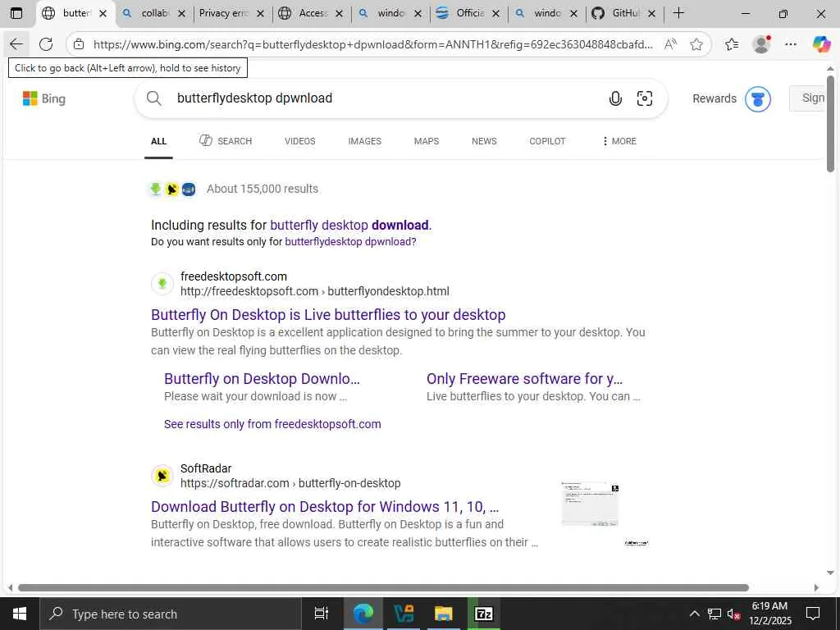Open the taskbar clock showing 6:19 AM
This screenshot has height=630, width=840.
[769, 614]
